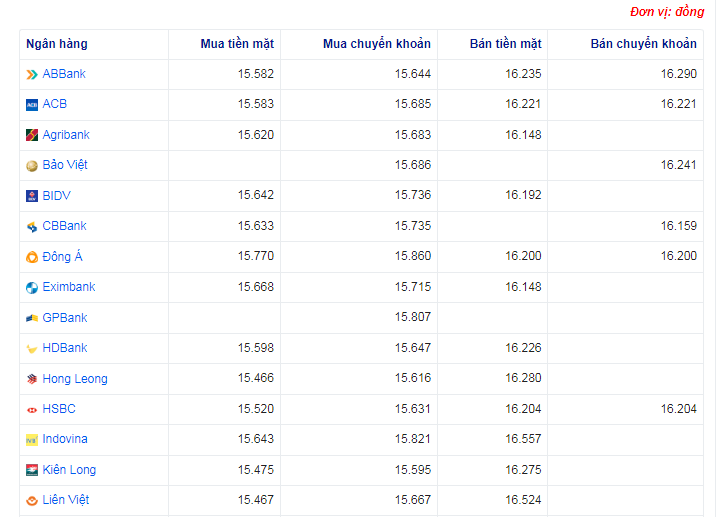Click the Kiên Long logo icon
Screen dimensions: 720x517
click(x=32, y=470)
